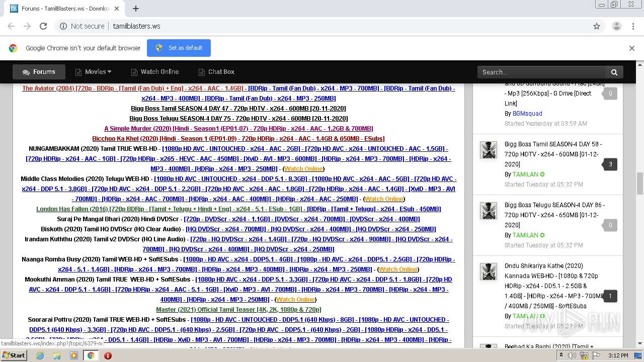Screen dimensions: 644x362
Task: Open the volume speaker tray icon
Action: 572,355
